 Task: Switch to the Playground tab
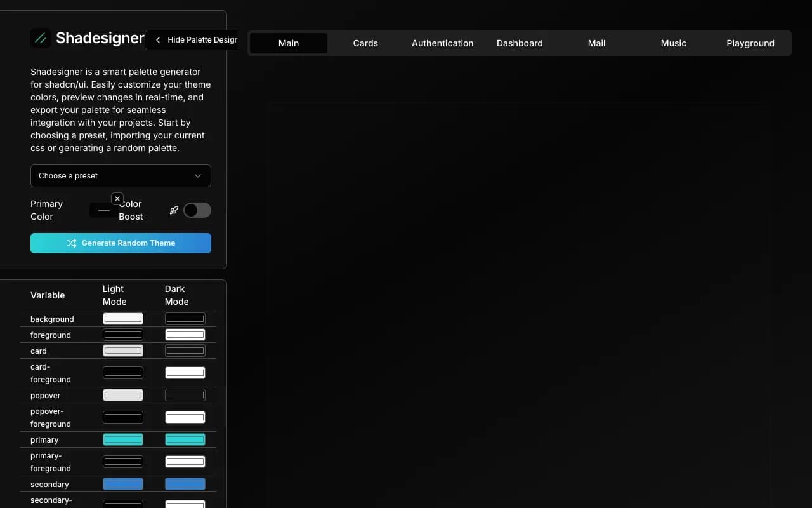750,43
